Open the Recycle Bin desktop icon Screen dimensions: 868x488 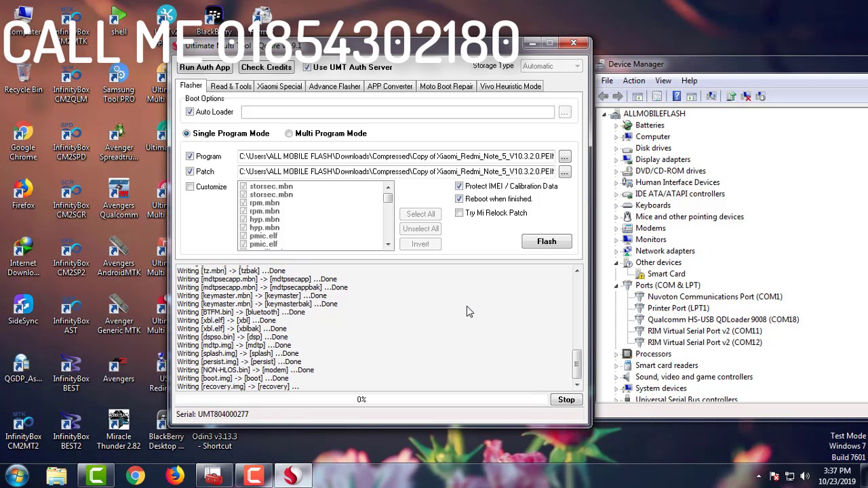[x=23, y=78]
